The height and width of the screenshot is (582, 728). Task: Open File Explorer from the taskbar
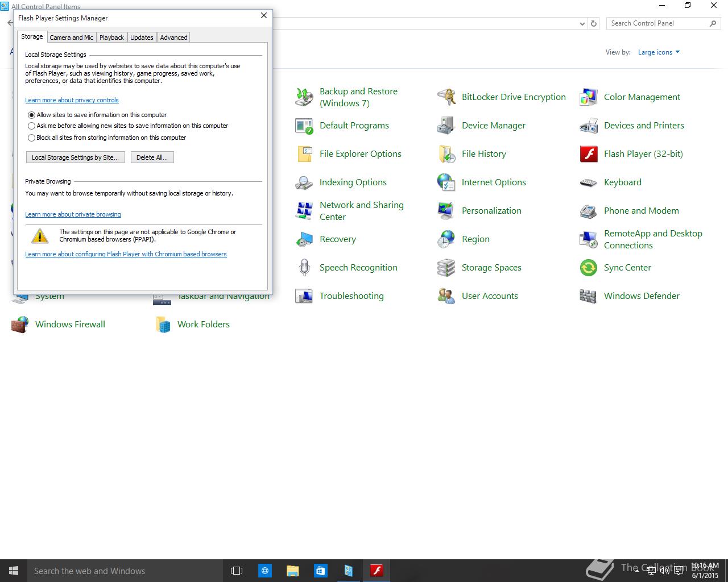click(292, 571)
